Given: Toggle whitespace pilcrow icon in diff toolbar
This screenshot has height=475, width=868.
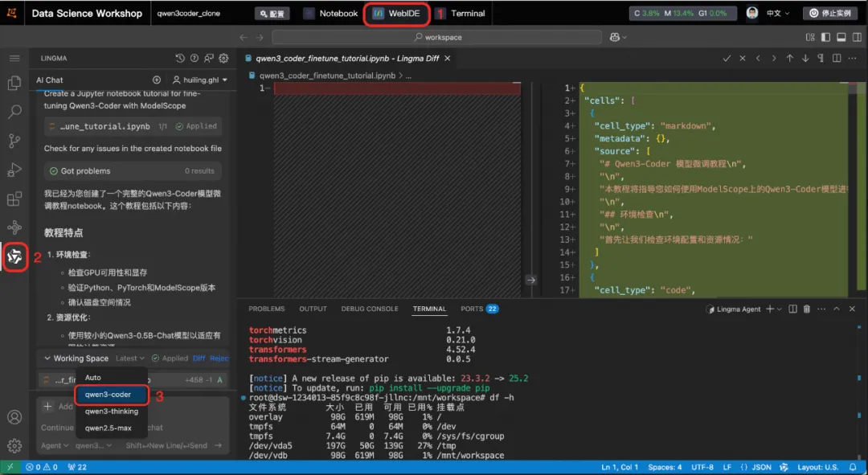Looking at the screenshot, I should (821, 58).
